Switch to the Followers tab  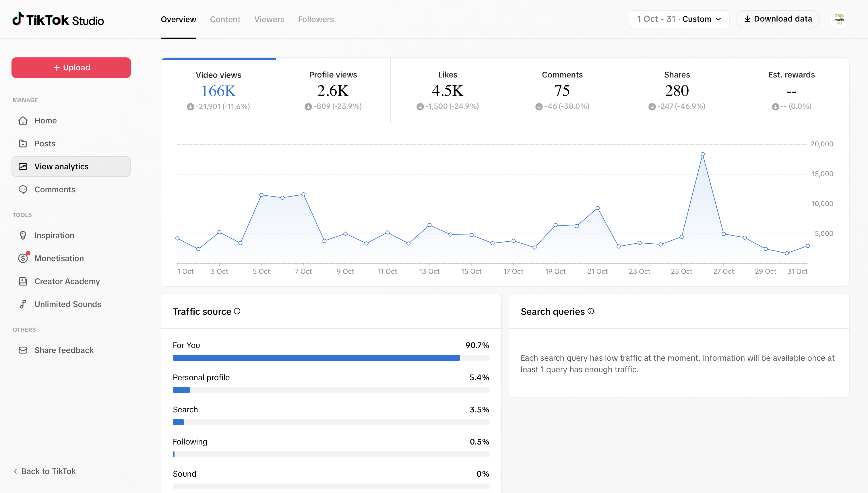click(316, 19)
